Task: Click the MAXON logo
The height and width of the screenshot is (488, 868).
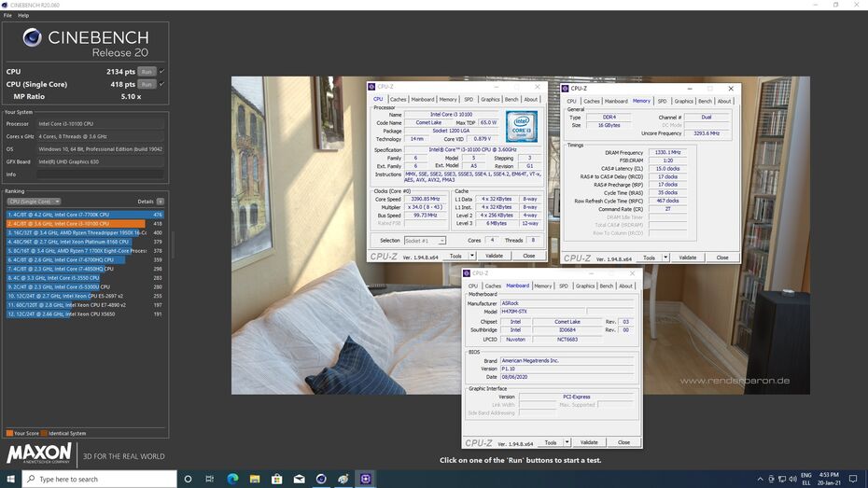Action: click(x=39, y=453)
